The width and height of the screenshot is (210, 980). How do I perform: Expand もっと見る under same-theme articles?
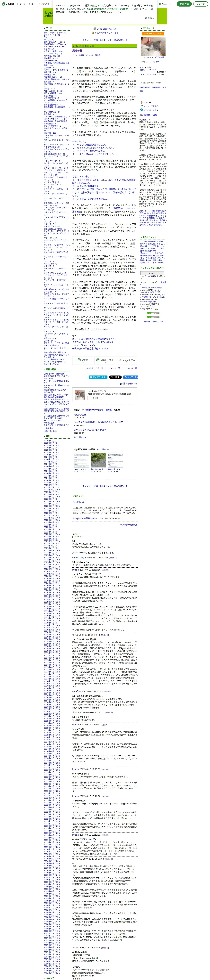[x=80, y=438]
